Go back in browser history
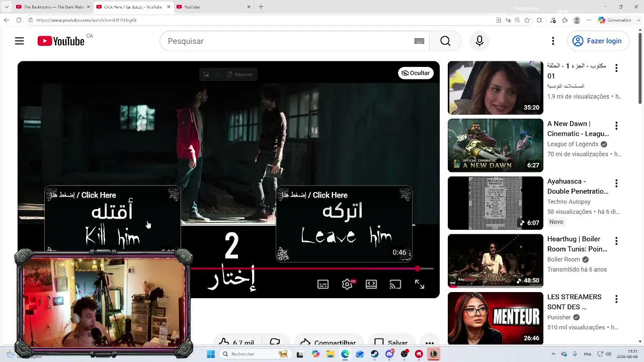 coord(7,20)
